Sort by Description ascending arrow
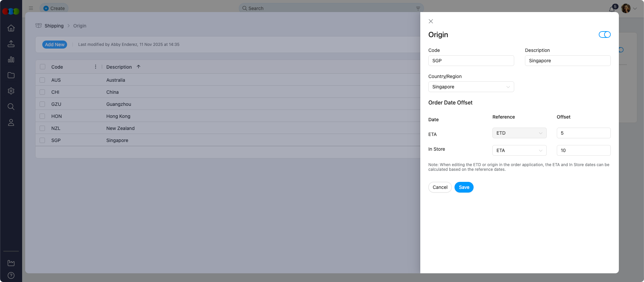 [139, 67]
